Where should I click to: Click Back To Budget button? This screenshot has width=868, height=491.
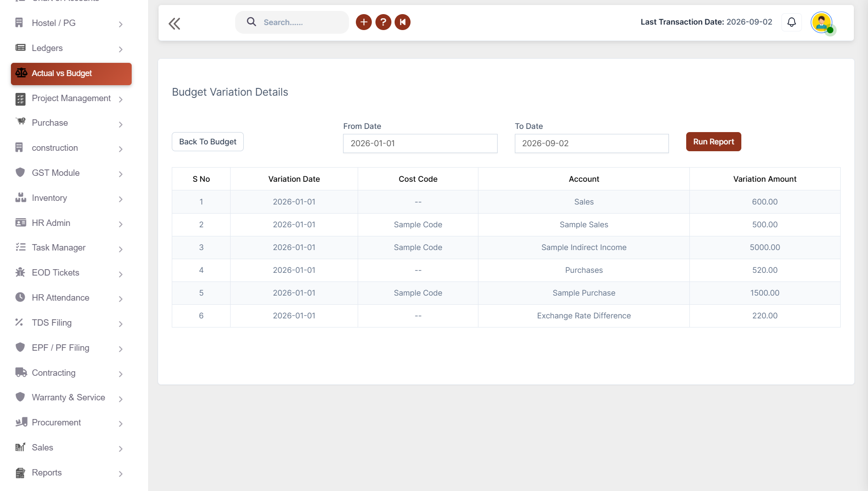[208, 142]
